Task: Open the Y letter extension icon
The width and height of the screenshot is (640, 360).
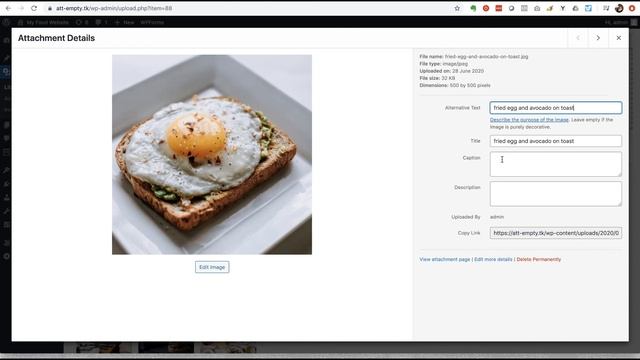Action: [x=562, y=8]
